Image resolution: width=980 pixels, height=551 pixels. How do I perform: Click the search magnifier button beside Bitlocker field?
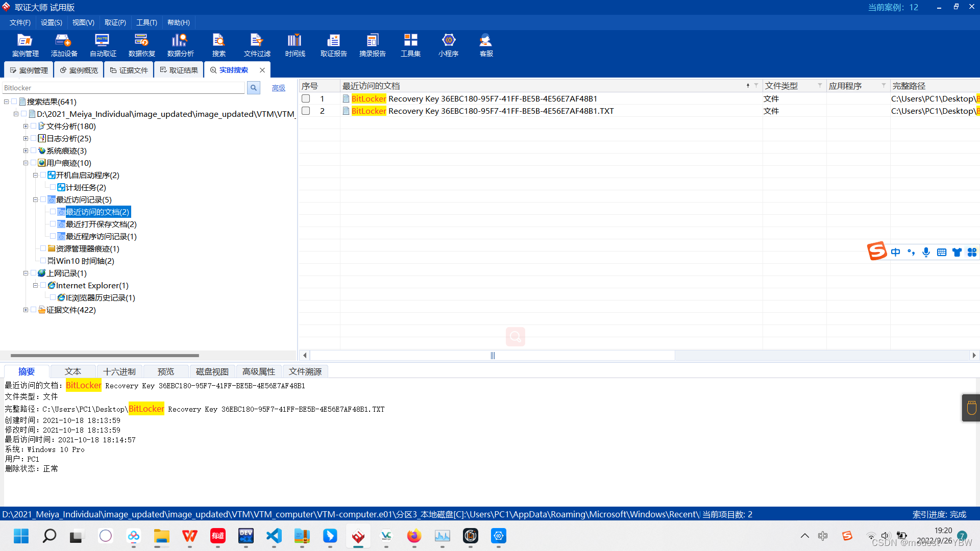[253, 88]
